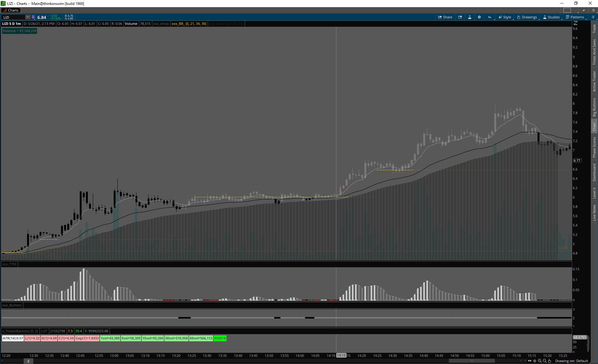Toggle the pin icon in top bar
598x364 pixels.
584,10
